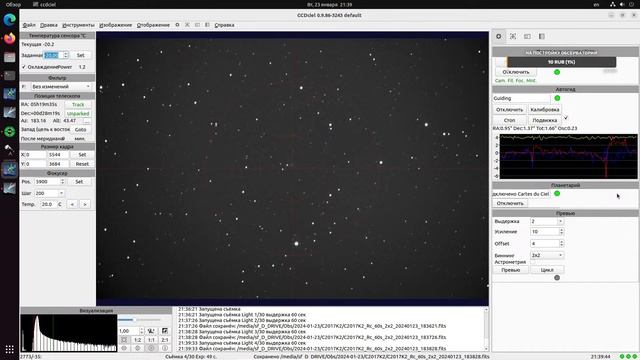Click the contrast square icon in visualization panel
The width and height of the screenshot is (640, 360).
click(164, 331)
